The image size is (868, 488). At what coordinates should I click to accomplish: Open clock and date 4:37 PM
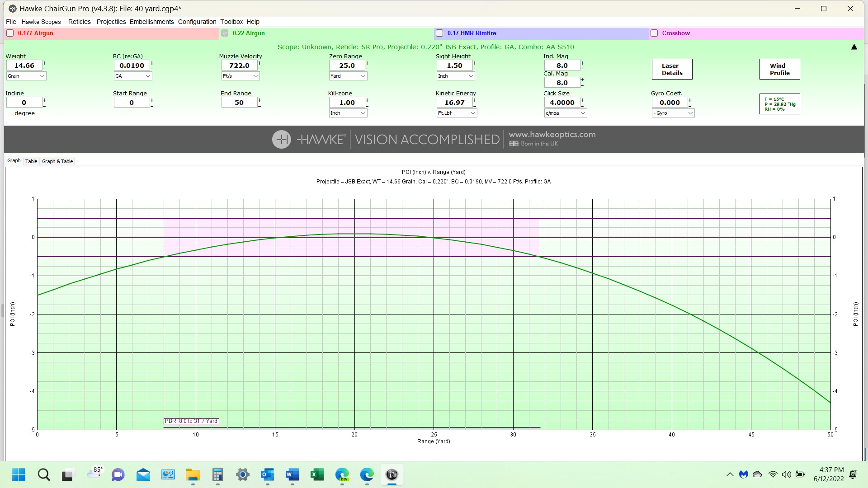(x=829, y=474)
